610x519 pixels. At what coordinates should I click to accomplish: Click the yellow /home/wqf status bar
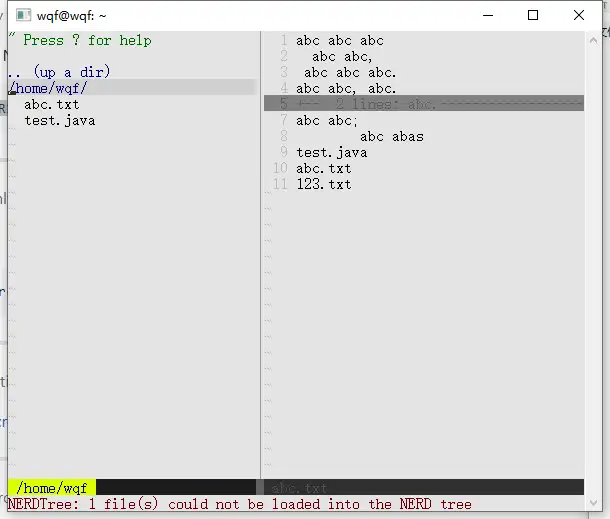tap(52, 488)
